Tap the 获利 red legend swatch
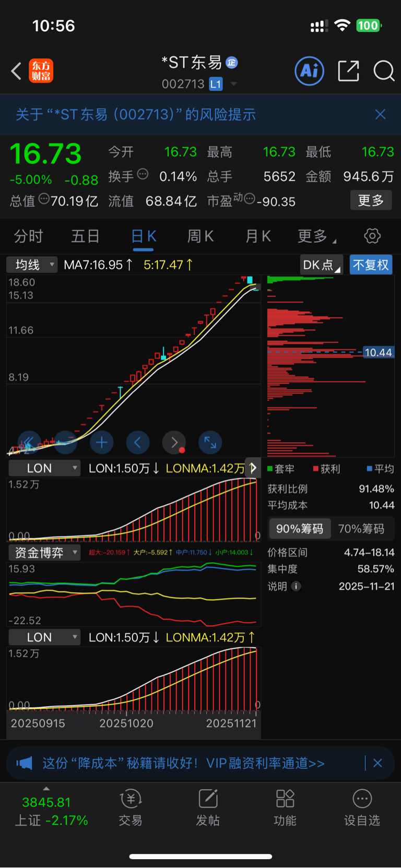Image resolution: width=401 pixels, height=868 pixels. point(315,469)
